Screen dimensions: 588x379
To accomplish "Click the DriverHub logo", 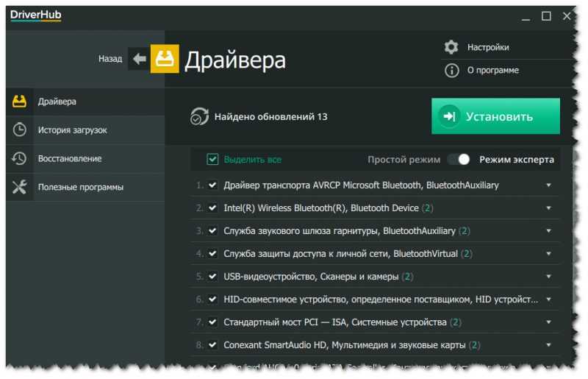I will 35,15.
